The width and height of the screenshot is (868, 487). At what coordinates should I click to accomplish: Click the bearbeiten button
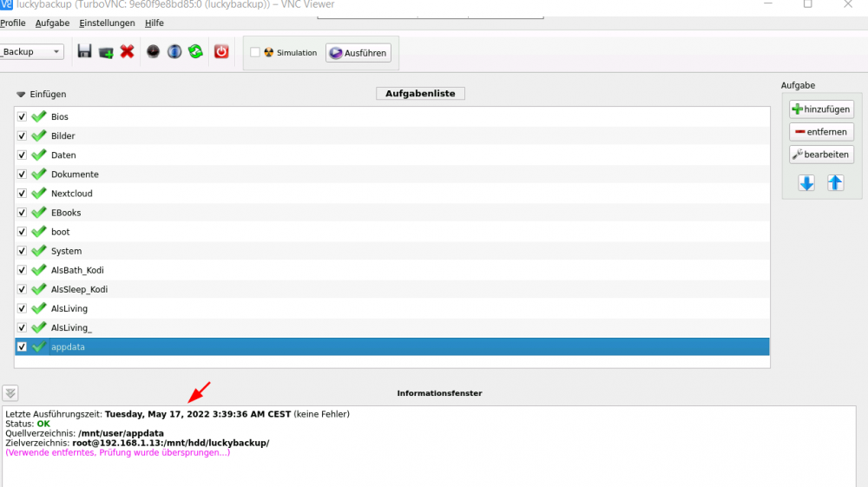(821, 155)
